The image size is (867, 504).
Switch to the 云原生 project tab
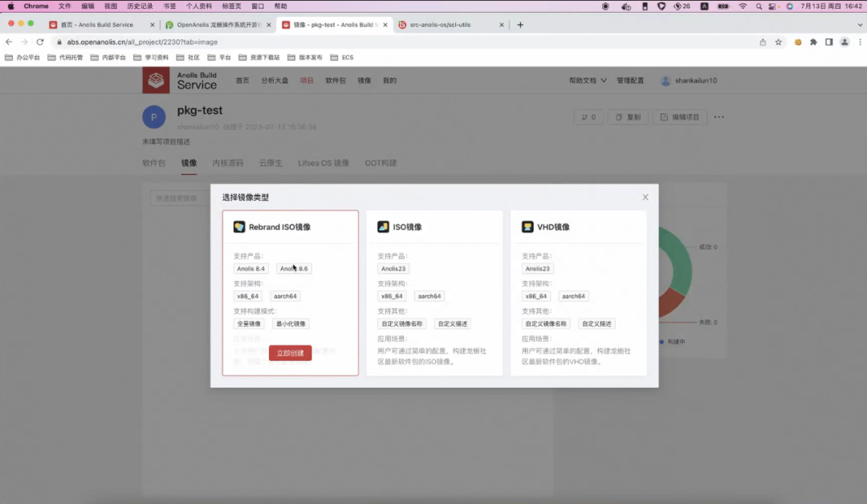tap(271, 163)
